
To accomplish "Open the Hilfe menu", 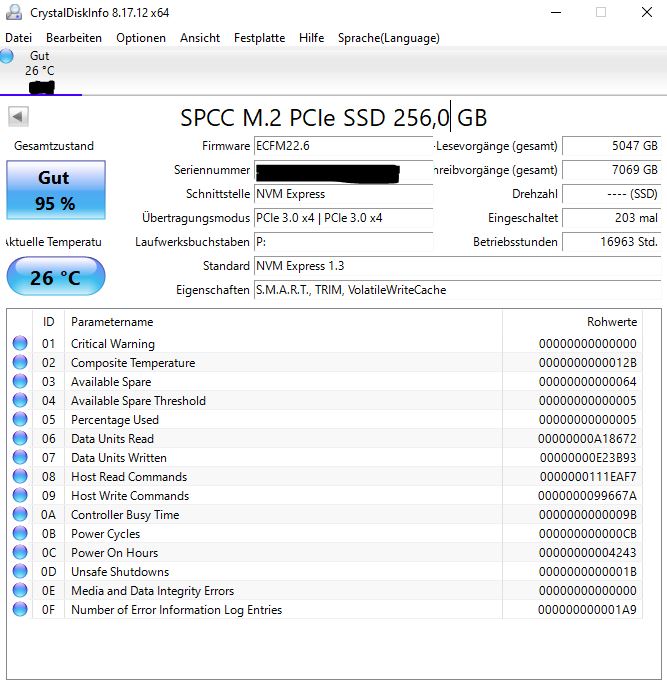I will pos(311,38).
